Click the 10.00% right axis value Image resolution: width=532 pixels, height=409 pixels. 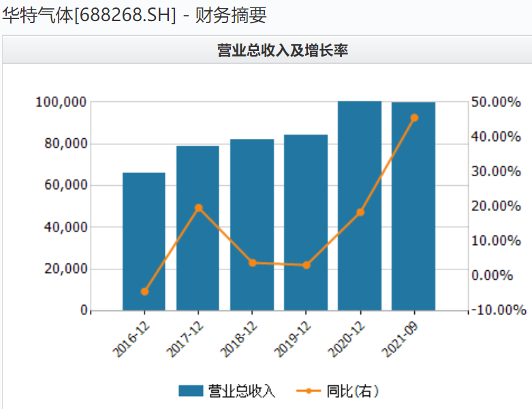[496, 241]
